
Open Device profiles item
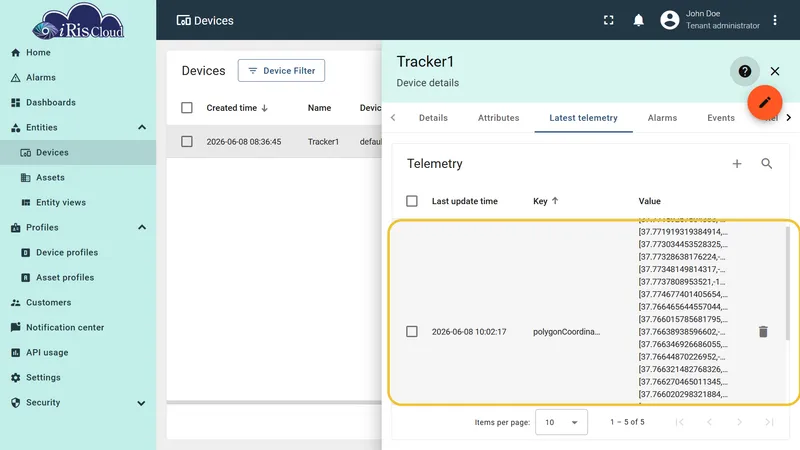78,253
